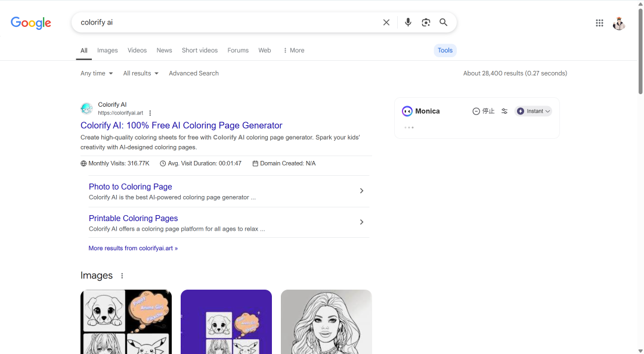Open options dots next to Images heading
This screenshot has height=354, width=644.
(122, 275)
